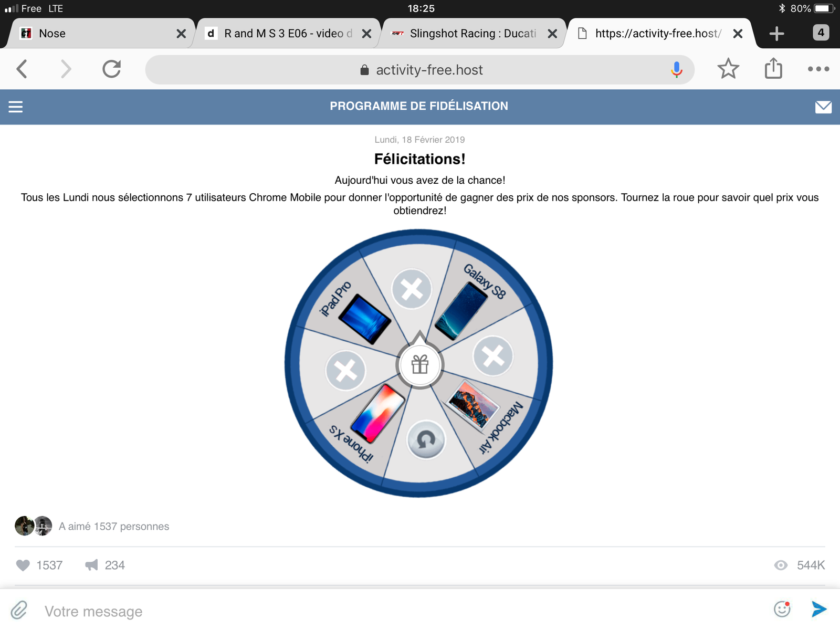Open the share icon in the toolbar
Image resolution: width=840 pixels, height=630 pixels.
pyautogui.click(x=773, y=69)
